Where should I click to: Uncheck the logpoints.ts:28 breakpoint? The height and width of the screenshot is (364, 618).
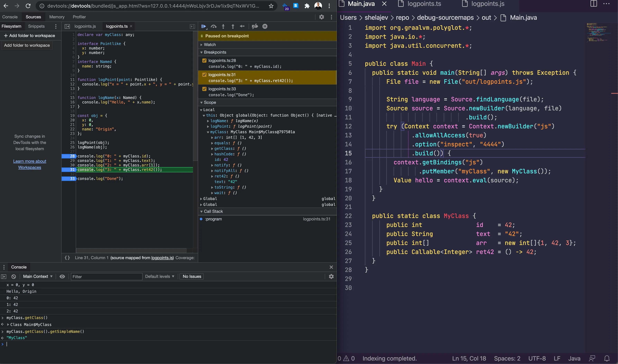point(204,60)
